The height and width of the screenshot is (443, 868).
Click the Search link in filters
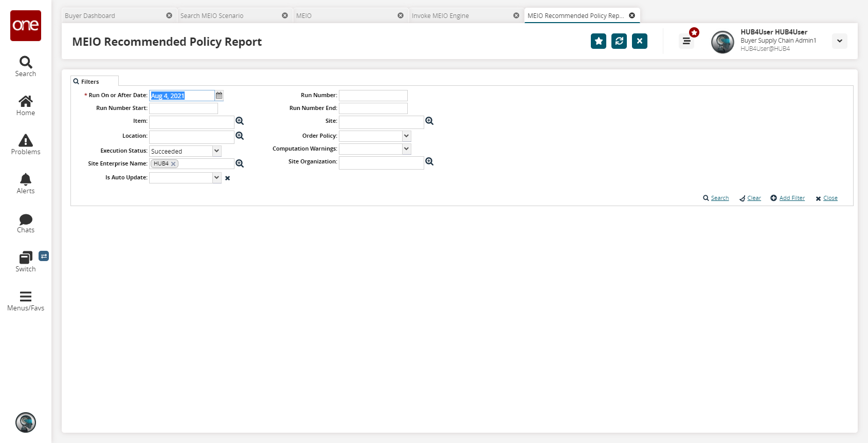[x=719, y=198]
